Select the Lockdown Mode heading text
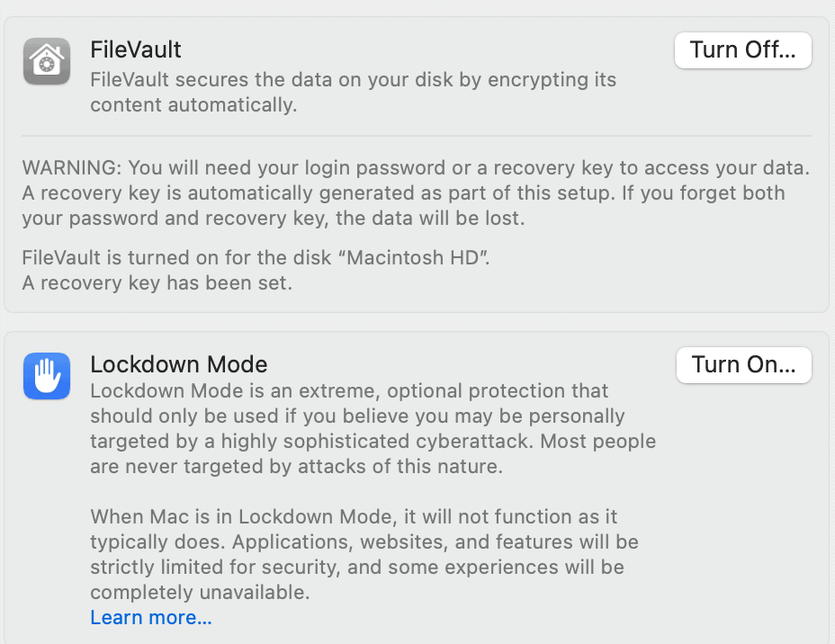This screenshot has height=644, width=835. 178,364
